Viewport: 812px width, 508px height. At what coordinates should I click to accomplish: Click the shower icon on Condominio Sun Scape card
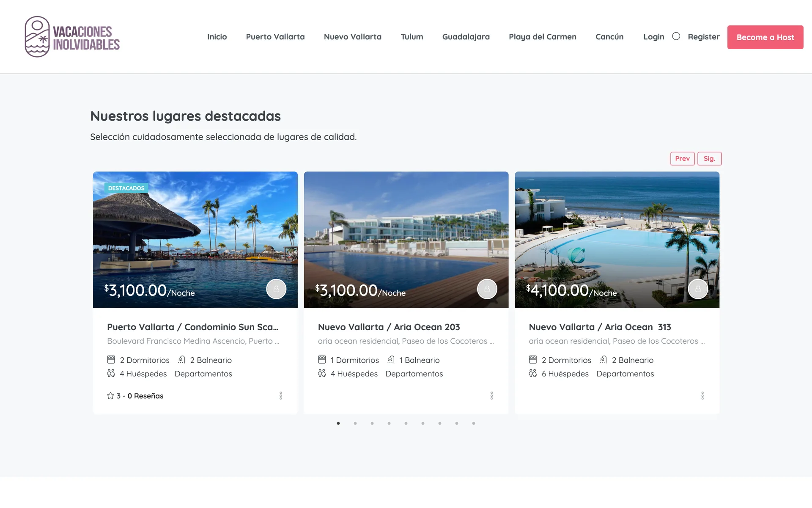pyautogui.click(x=181, y=359)
